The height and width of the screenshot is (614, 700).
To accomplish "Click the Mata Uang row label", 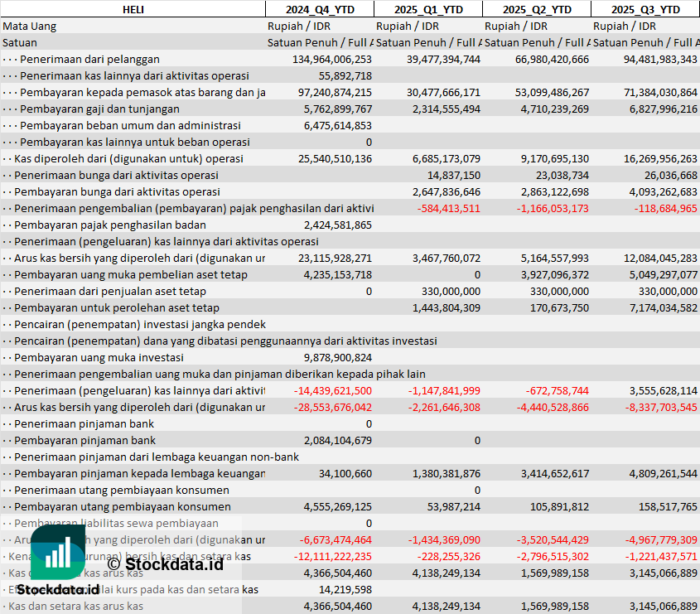I will 30,26.
